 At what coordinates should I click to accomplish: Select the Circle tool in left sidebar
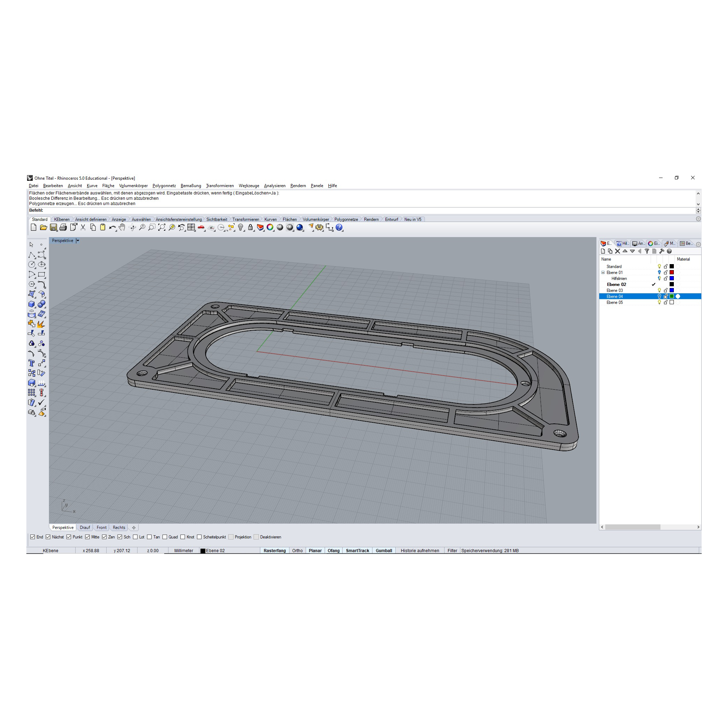(x=32, y=264)
